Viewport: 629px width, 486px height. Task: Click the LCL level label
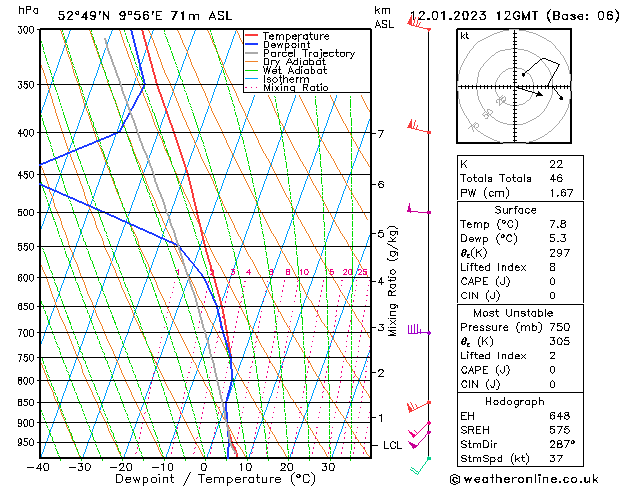tap(392, 446)
